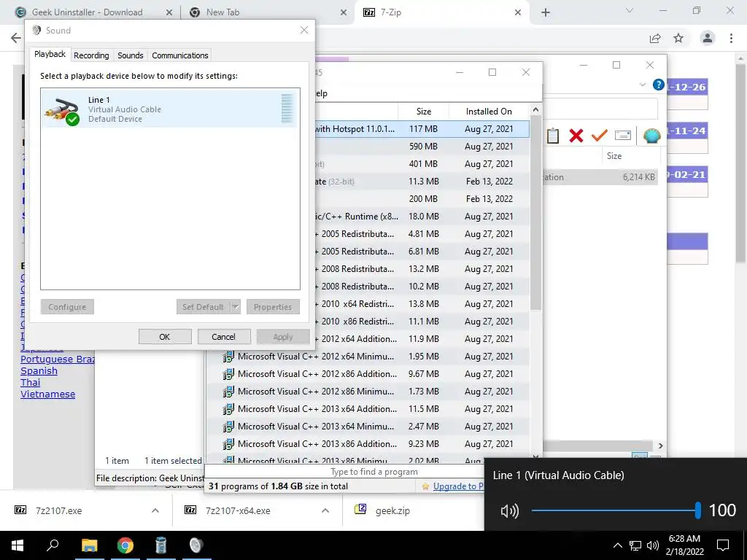Expand options for 7z2107-x64.exe download
Viewport: 747px width, 560px height.
[325, 510]
